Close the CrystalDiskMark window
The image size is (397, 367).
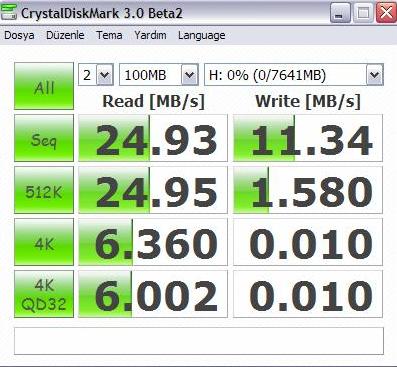point(386,13)
